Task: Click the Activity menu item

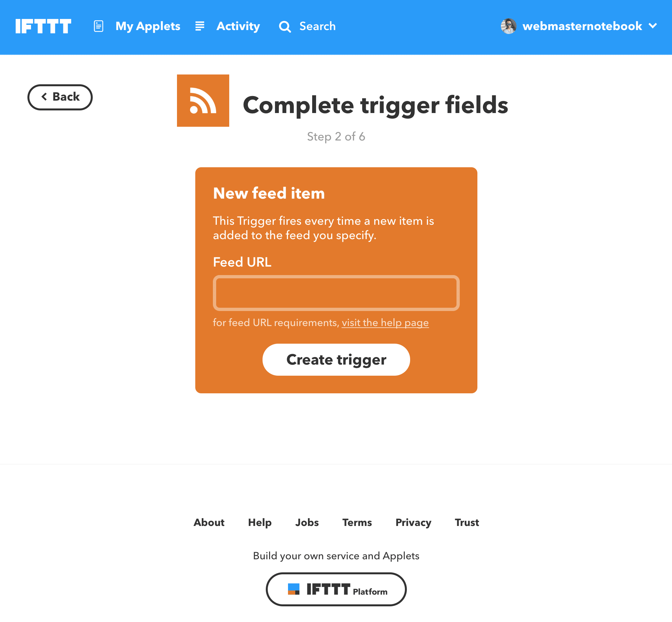Action: [238, 26]
